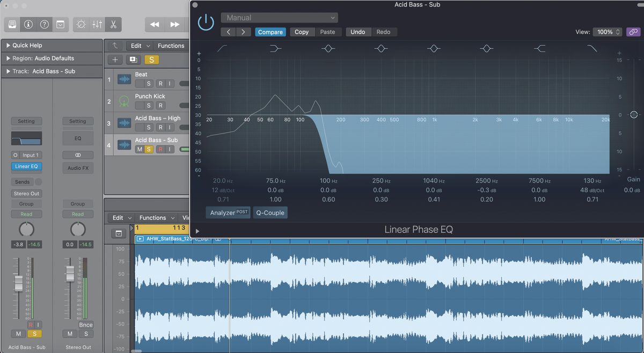Open the Functions menu
The width and height of the screenshot is (644, 353).
(171, 46)
